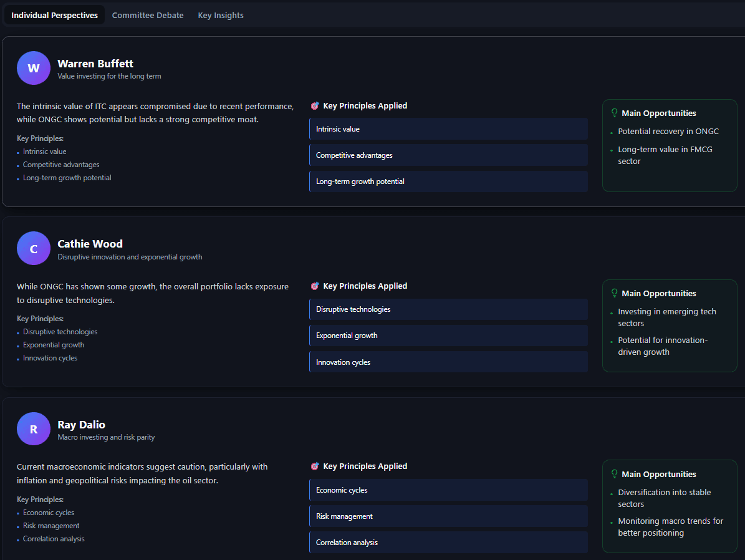
Task: Click the Long-term growth potential principle card
Action: tap(448, 181)
